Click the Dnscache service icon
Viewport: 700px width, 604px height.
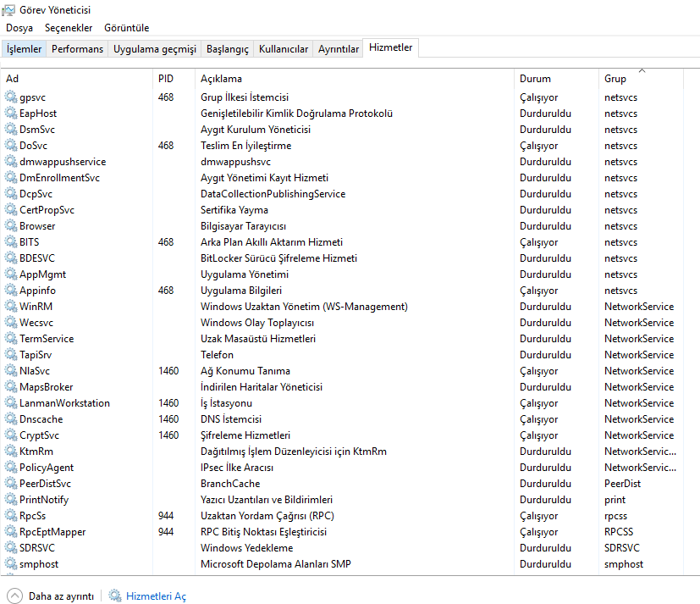pyautogui.click(x=11, y=418)
